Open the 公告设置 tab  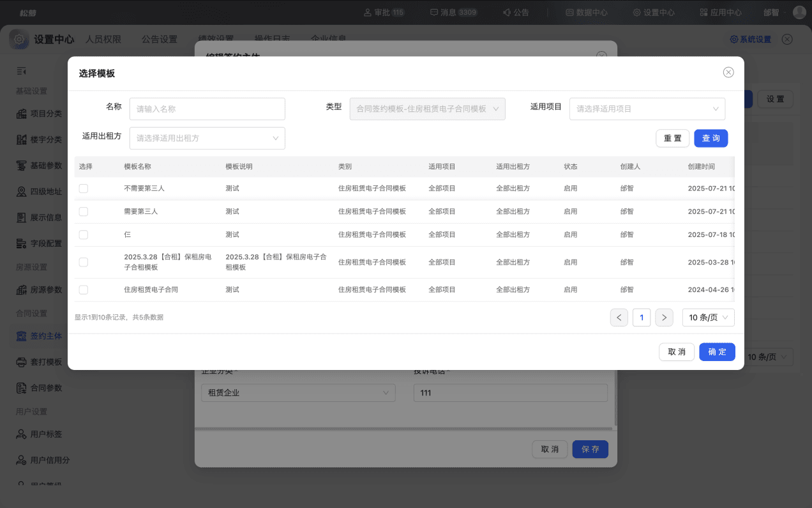[x=160, y=39]
